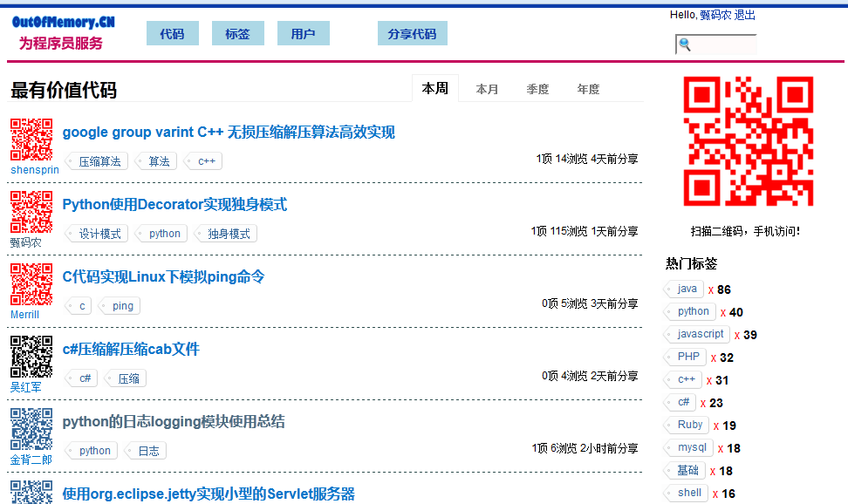Click the search input field
This screenshot has height=504, width=848.
pos(716,44)
